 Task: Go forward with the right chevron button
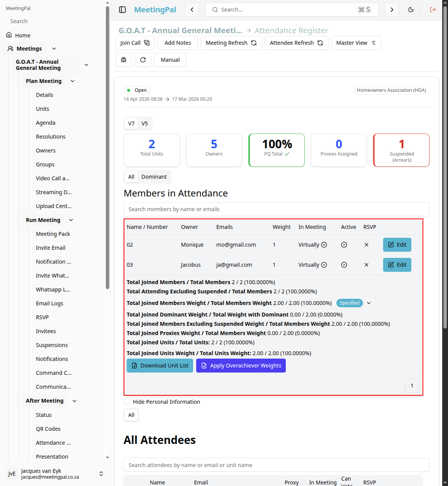[x=392, y=10]
